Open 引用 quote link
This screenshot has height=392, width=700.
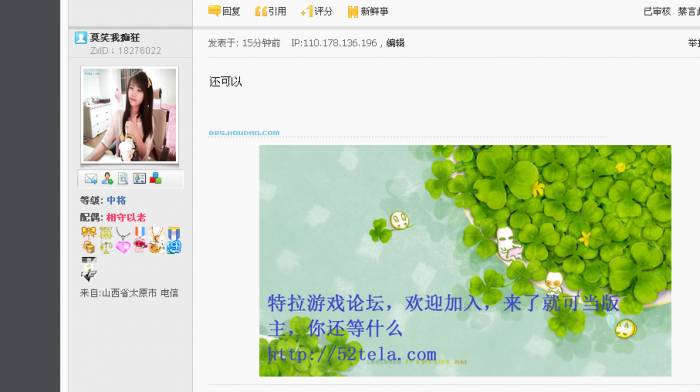coord(277,12)
